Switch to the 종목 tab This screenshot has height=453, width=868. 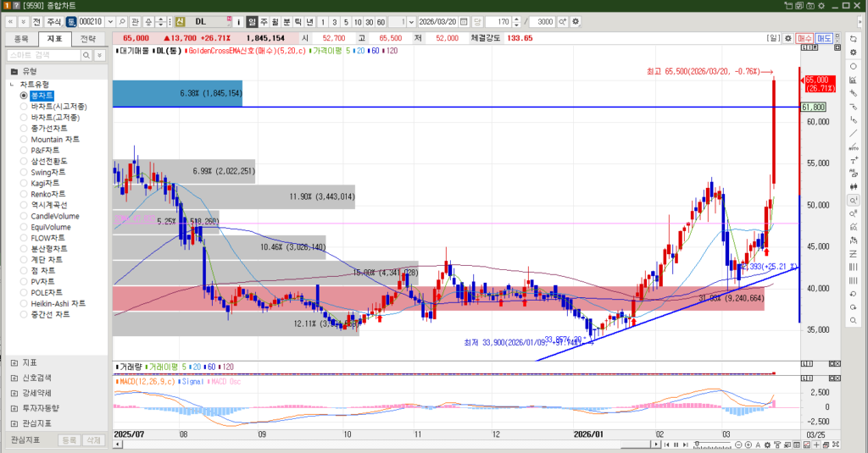point(21,39)
